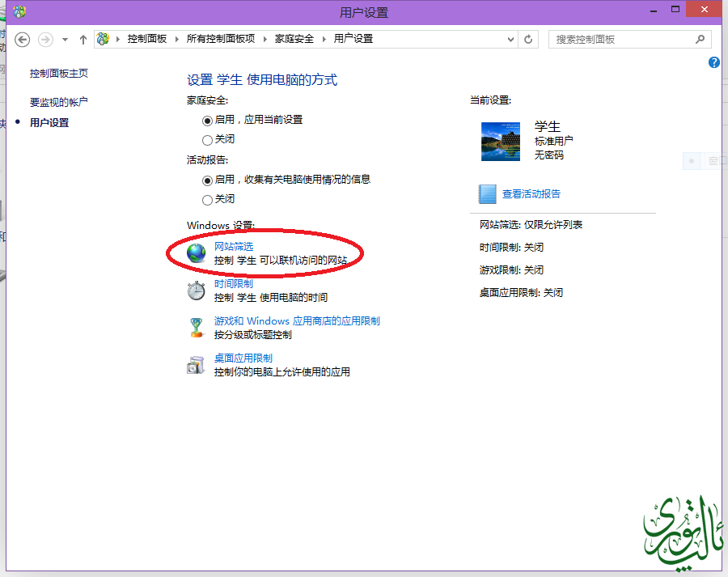This screenshot has width=728, height=577.
Task: Click the Back navigation arrow
Action: [x=23, y=40]
